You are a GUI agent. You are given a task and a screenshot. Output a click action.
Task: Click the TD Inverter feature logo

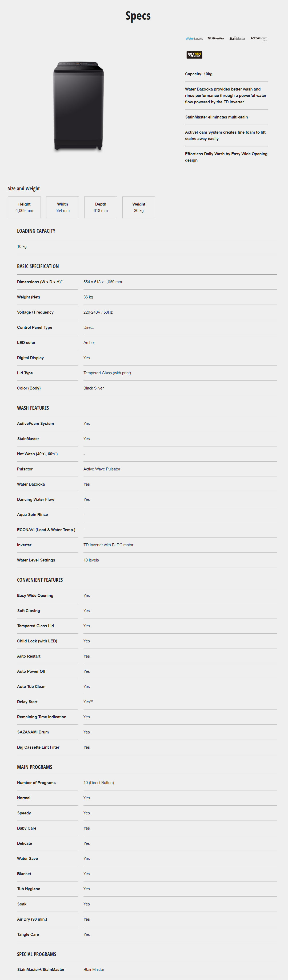point(216,38)
